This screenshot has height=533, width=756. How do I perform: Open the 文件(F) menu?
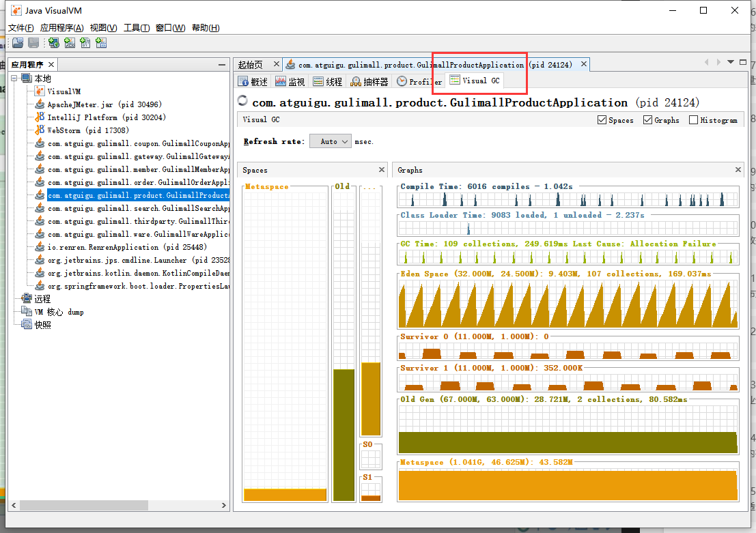coord(20,28)
